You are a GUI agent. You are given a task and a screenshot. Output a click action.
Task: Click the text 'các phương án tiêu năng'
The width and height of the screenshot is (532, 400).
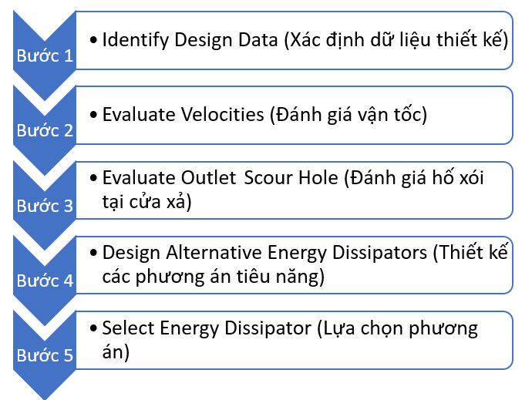click(x=210, y=277)
